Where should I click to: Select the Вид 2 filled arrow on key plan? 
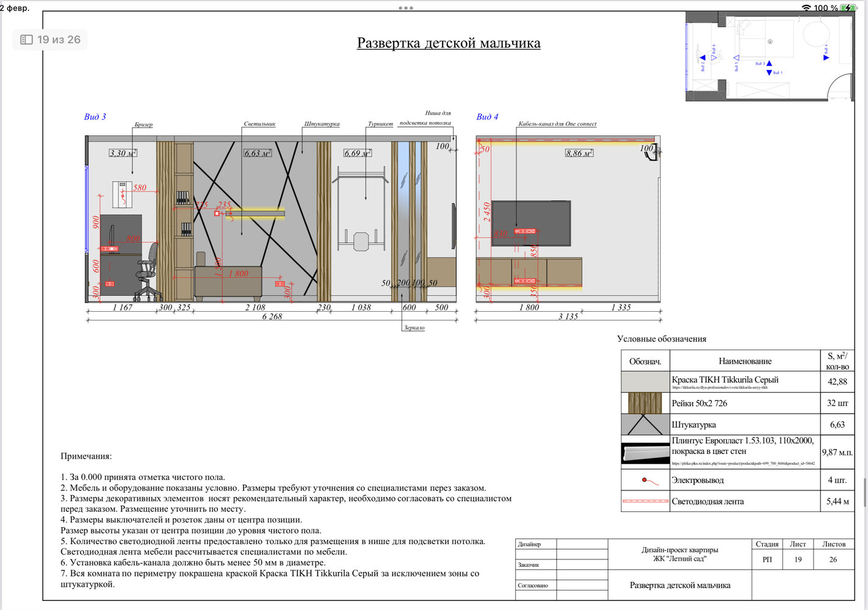click(703, 58)
